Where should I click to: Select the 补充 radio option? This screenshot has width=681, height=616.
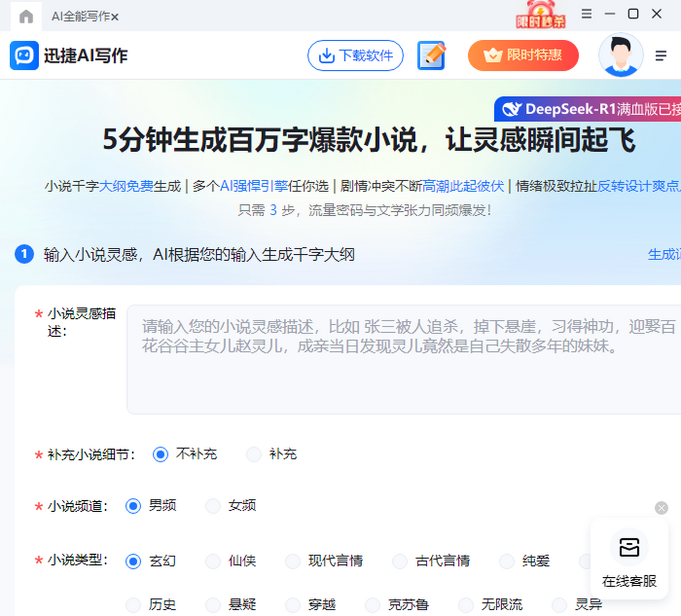click(254, 454)
